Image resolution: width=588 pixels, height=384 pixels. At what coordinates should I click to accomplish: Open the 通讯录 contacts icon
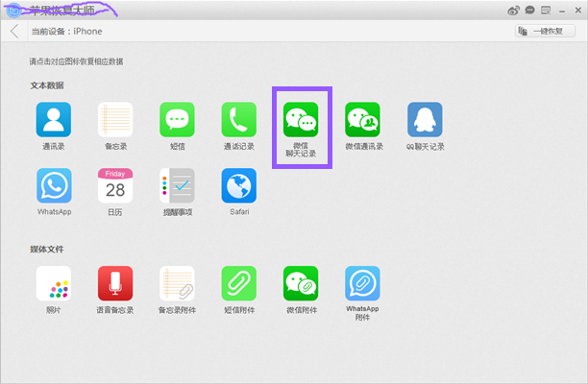pos(53,119)
